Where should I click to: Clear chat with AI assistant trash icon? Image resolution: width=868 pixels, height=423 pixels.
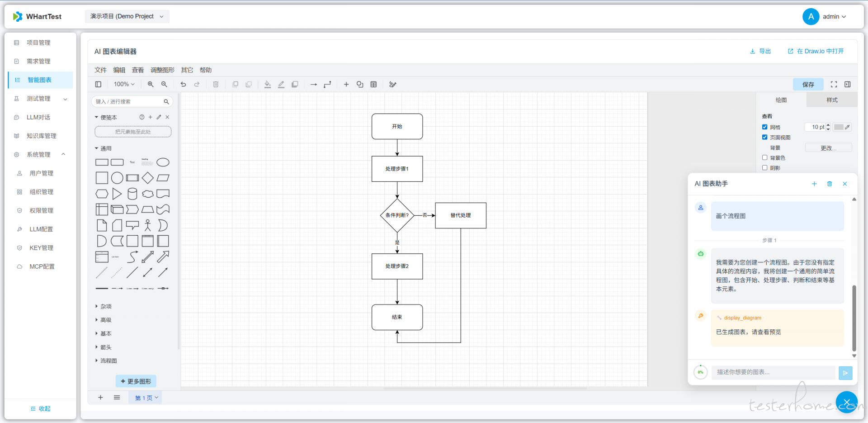829,184
